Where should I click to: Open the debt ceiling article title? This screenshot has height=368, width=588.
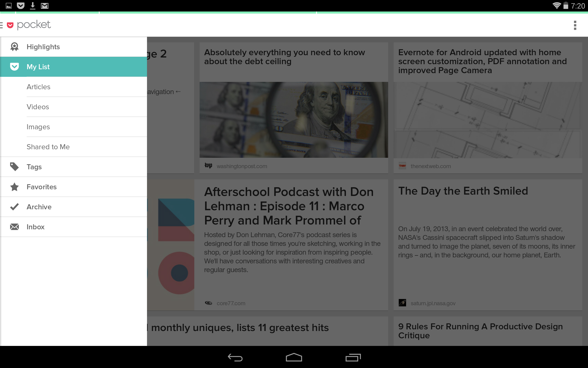coord(285,57)
